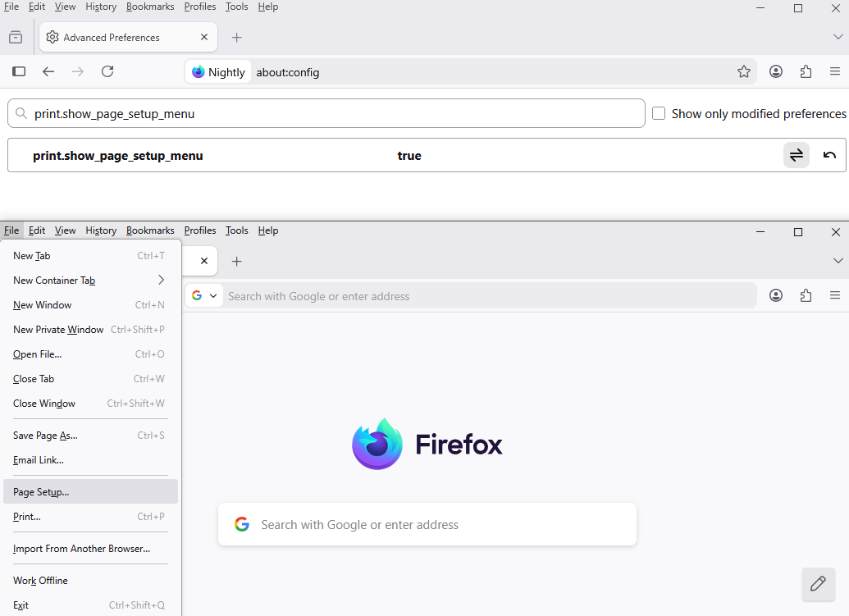Image resolution: width=849 pixels, height=616 pixels.
Task: Choose New Window menu entry
Action: pyautogui.click(x=90, y=305)
